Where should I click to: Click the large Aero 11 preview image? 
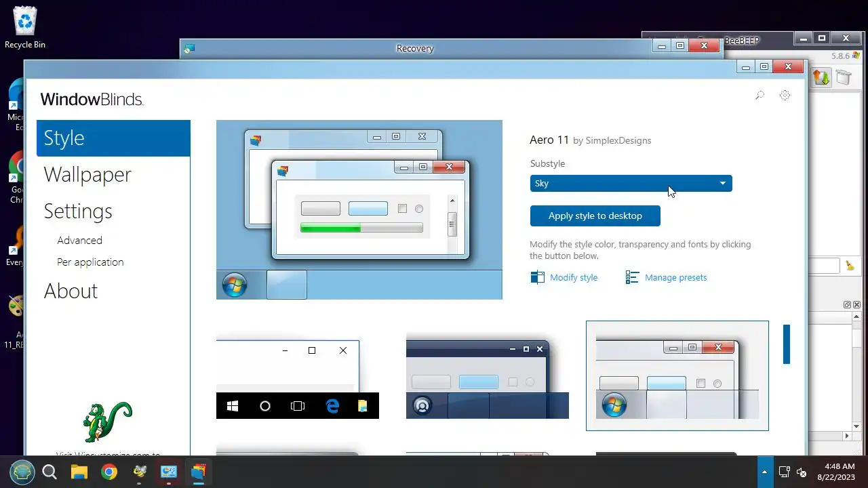click(x=359, y=210)
